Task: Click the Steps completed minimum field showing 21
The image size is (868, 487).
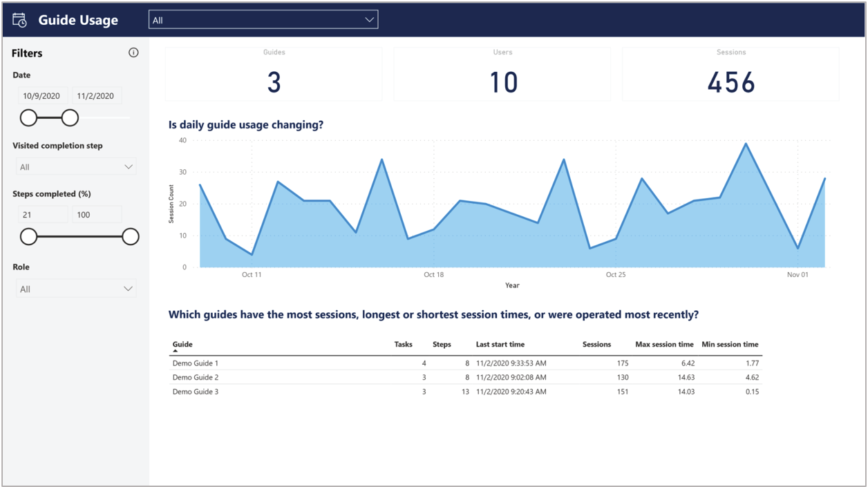Action: 42,214
